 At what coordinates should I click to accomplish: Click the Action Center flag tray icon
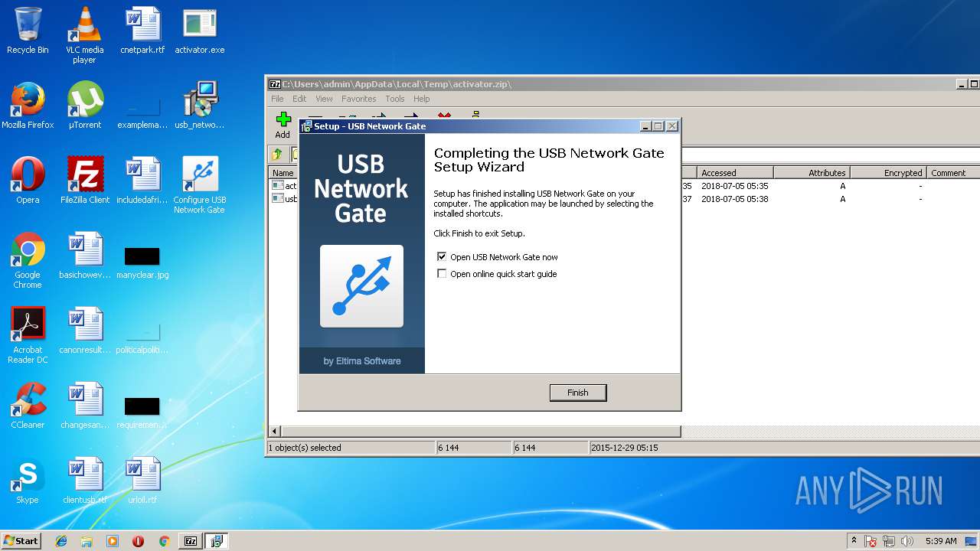click(x=871, y=541)
